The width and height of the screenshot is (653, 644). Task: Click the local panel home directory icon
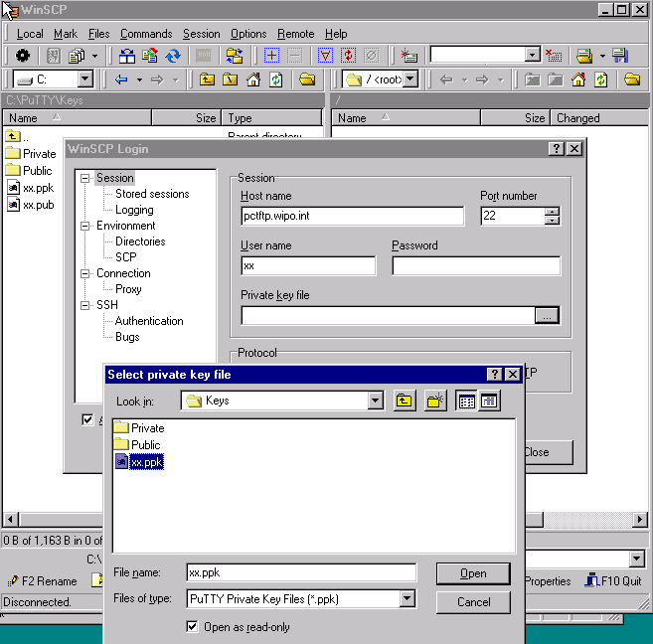(253, 80)
